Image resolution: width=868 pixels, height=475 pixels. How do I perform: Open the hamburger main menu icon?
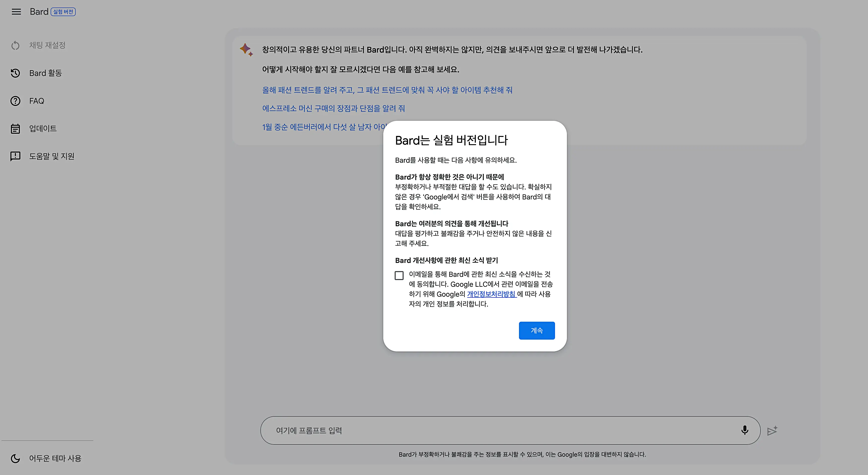click(16, 12)
